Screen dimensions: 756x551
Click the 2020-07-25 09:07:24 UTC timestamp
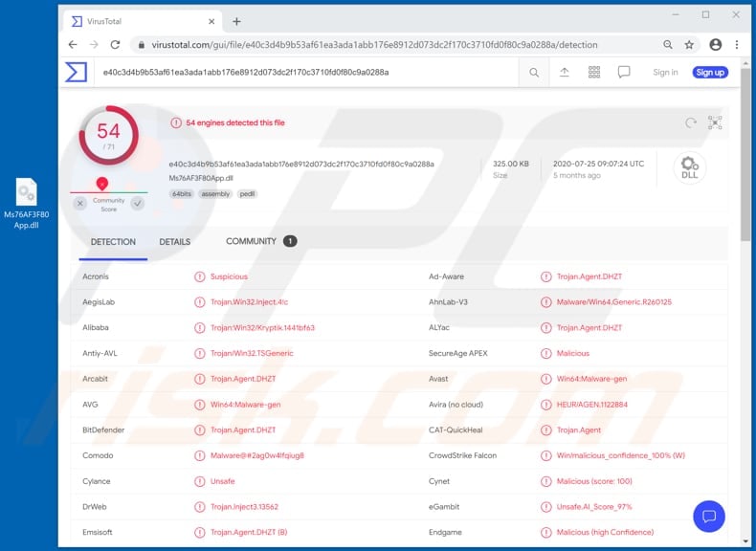598,164
